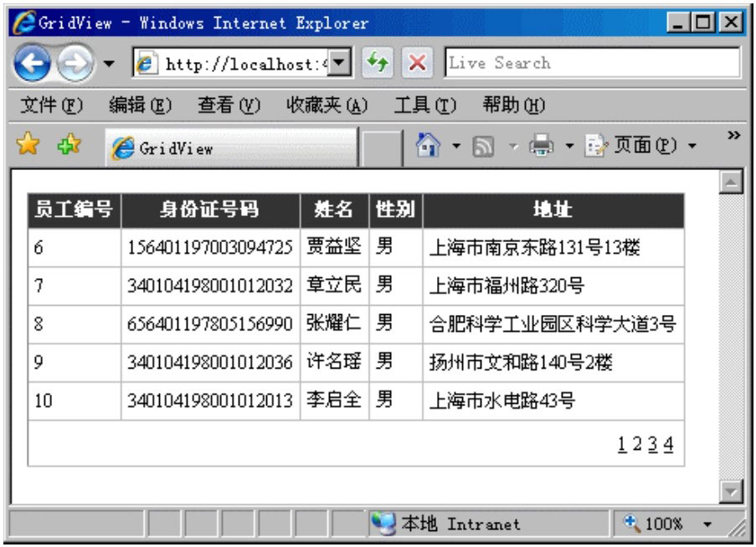This screenshot has height=547, width=756.
Task: Click address 合肥科学工业园区科学大道3号
Action: (553, 323)
